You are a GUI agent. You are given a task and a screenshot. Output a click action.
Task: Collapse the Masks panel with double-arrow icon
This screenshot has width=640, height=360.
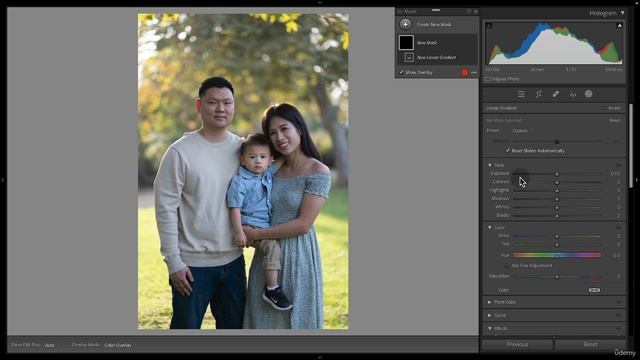tap(476, 11)
